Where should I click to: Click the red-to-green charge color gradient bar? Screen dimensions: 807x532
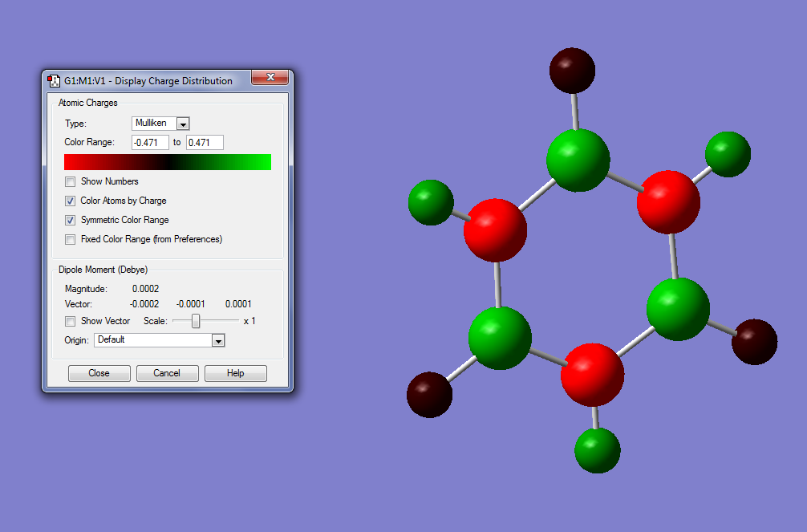point(168,162)
